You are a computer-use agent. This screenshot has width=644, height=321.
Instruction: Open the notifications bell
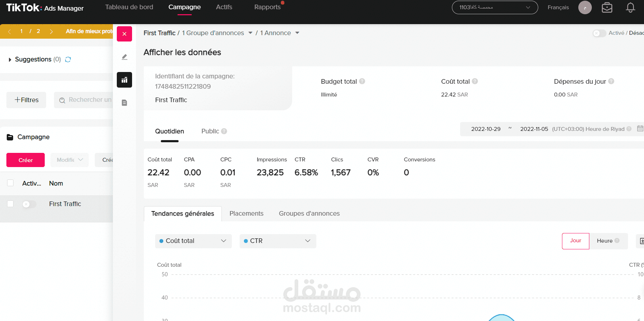pos(631,7)
